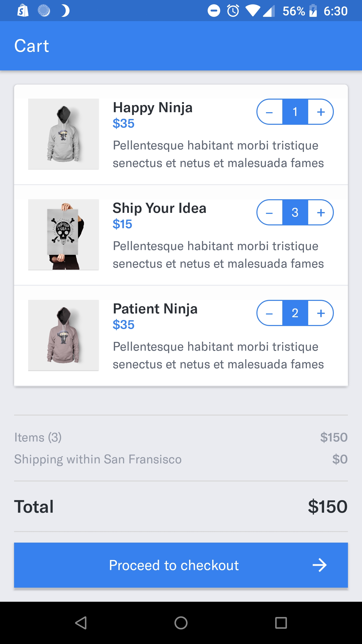
Task: Tap the battery indicator icon
Action: [x=313, y=11]
